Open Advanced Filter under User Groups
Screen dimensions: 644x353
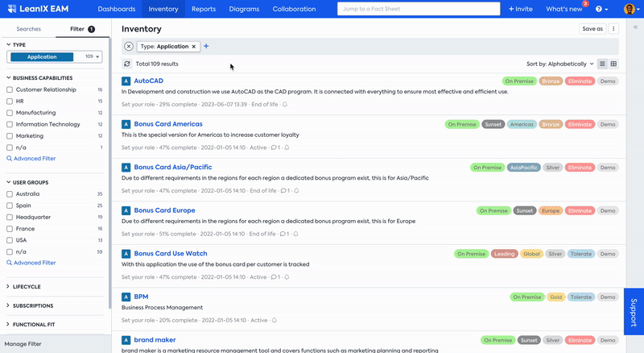pyautogui.click(x=31, y=263)
